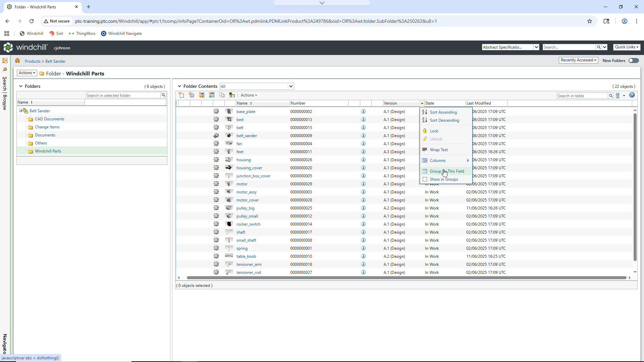The width and height of the screenshot is (644, 362).
Task: Open the housing_cover part link
Action: (249, 168)
